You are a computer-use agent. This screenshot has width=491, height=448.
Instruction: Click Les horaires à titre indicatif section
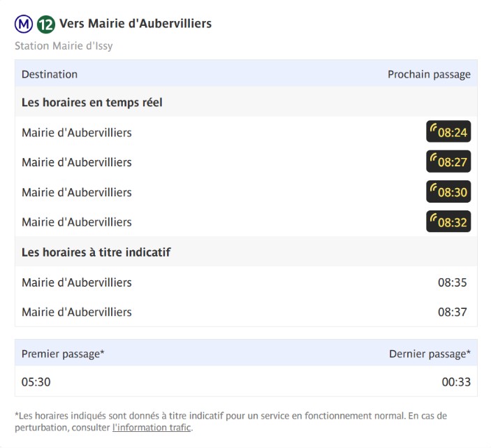pos(246,252)
